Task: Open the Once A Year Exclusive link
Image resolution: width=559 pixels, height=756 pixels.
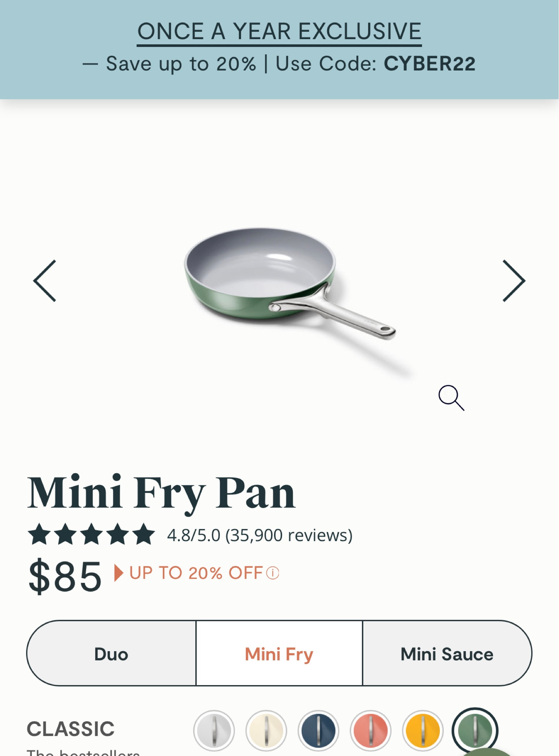Action: pyautogui.click(x=279, y=32)
